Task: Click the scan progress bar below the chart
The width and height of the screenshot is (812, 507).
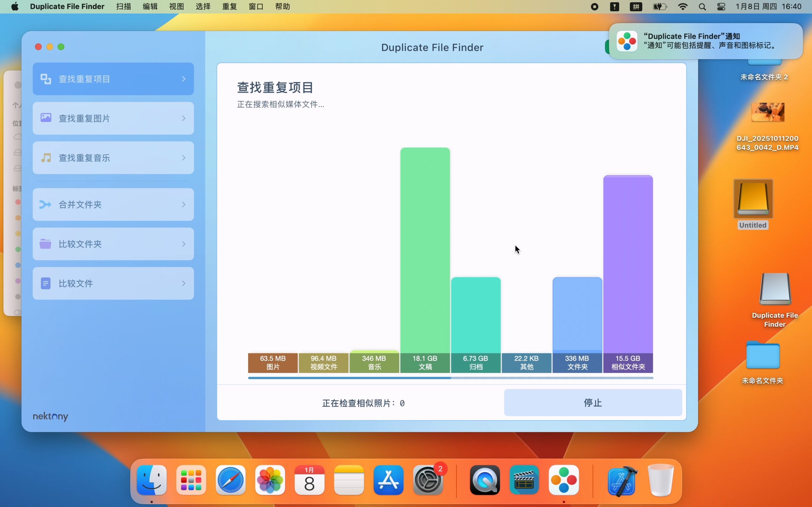Action: coord(450,378)
